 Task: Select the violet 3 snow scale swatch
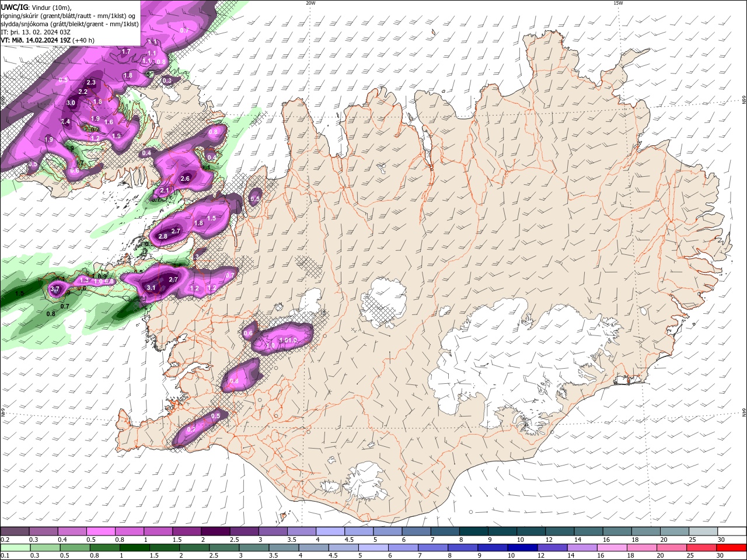coord(273,531)
